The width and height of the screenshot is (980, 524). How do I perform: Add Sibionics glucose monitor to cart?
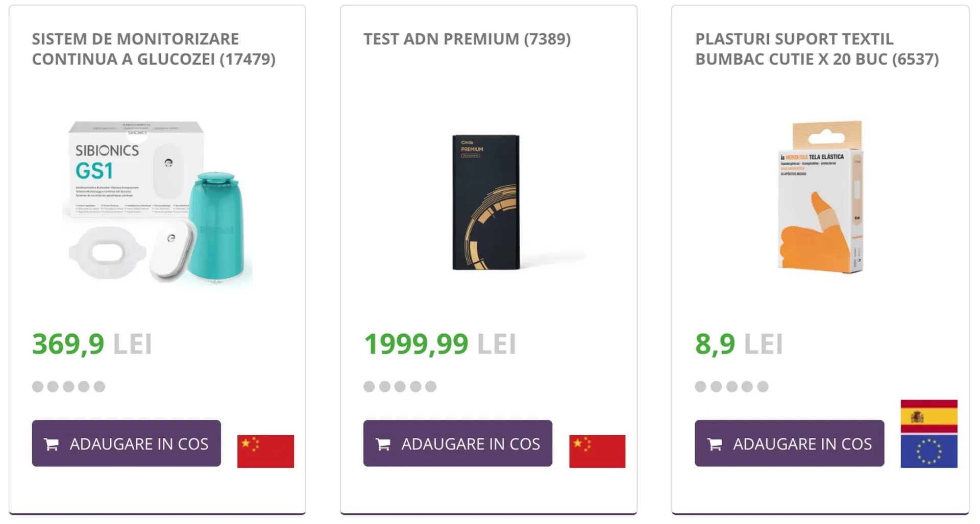(126, 443)
